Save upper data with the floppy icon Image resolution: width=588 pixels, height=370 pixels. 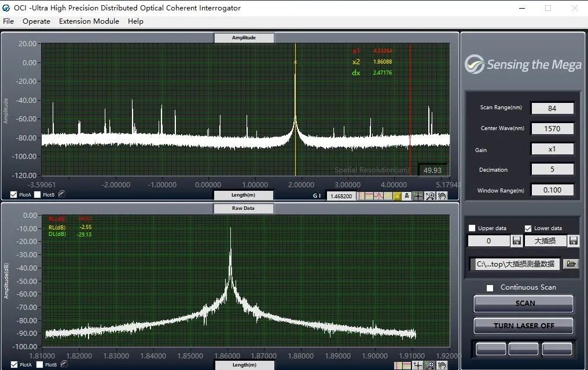[x=516, y=241]
